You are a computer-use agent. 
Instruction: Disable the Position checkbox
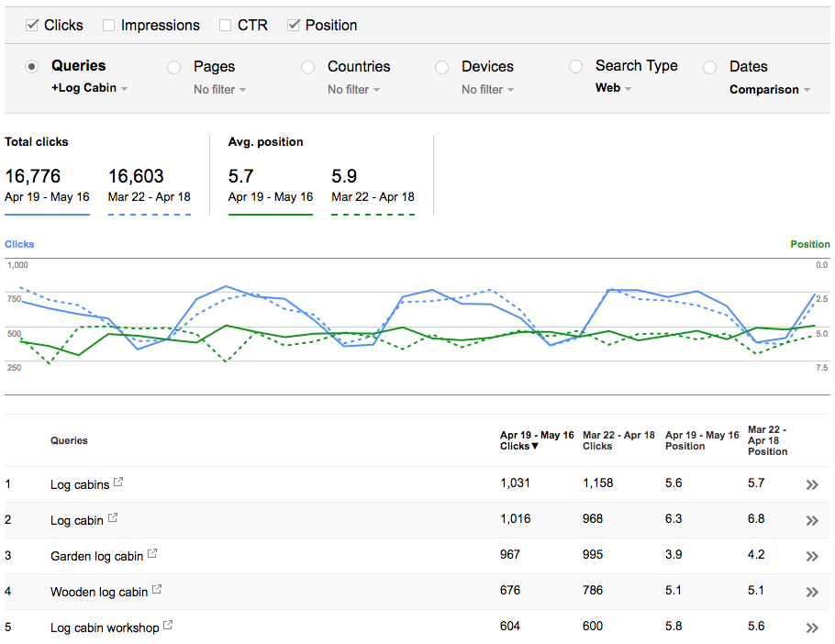(x=295, y=25)
